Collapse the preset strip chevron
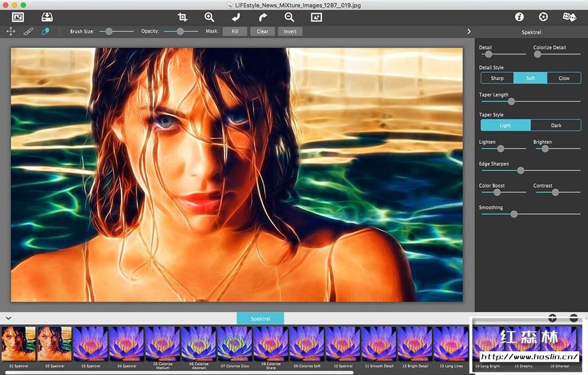Screen dimensions: 588x375 pyautogui.click(x=9, y=318)
